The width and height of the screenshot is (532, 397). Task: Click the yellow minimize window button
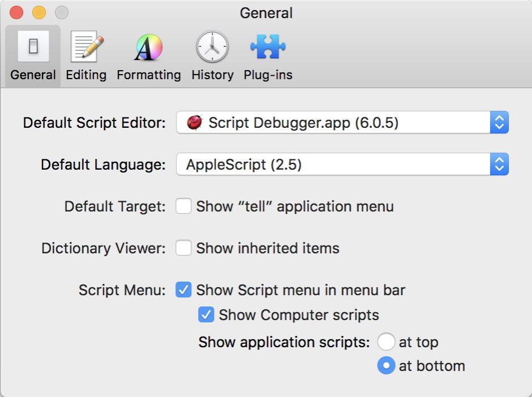tap(39, 12)
